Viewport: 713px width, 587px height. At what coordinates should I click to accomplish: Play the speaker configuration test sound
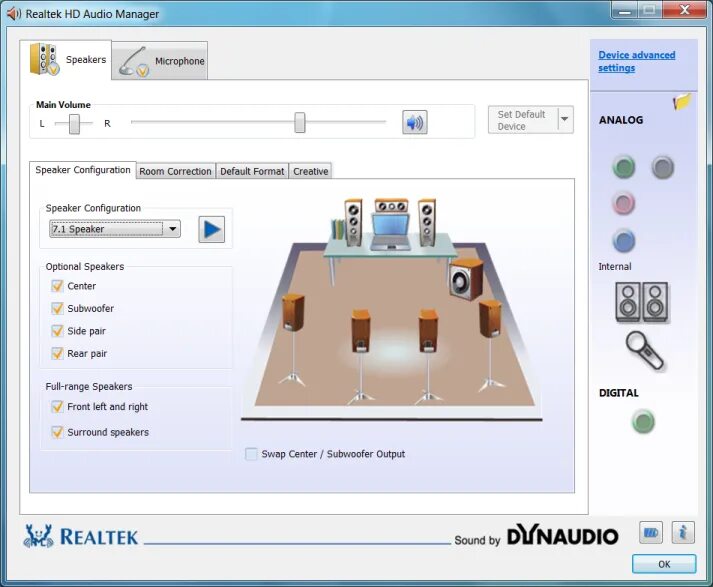point(211,229)
